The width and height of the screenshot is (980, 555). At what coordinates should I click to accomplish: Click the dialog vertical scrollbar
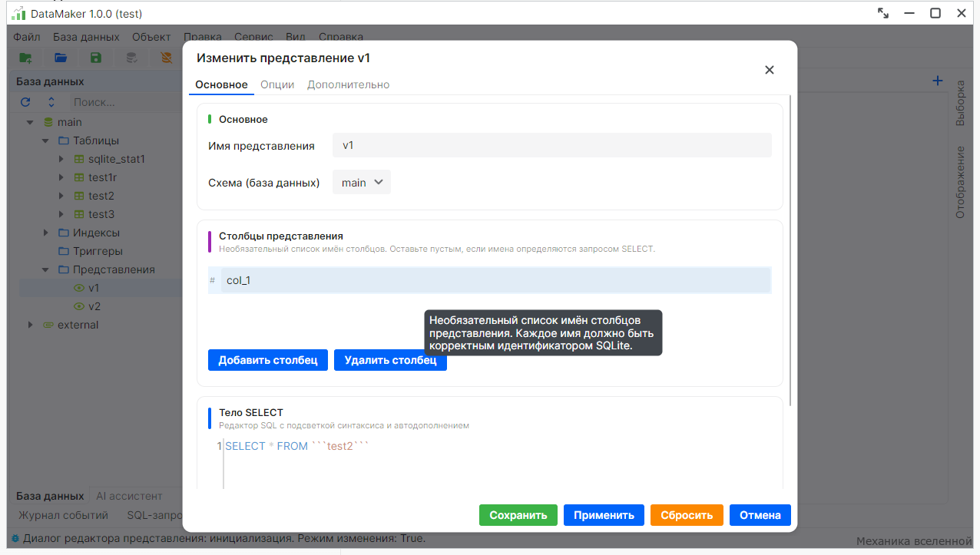click(789, 249)
